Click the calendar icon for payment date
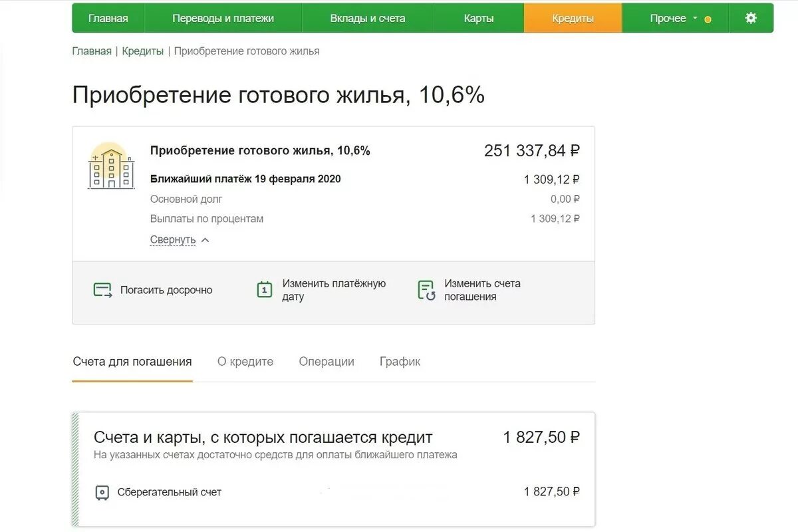The width and height of the screenshot is (798, 532). tap(265, 290)
